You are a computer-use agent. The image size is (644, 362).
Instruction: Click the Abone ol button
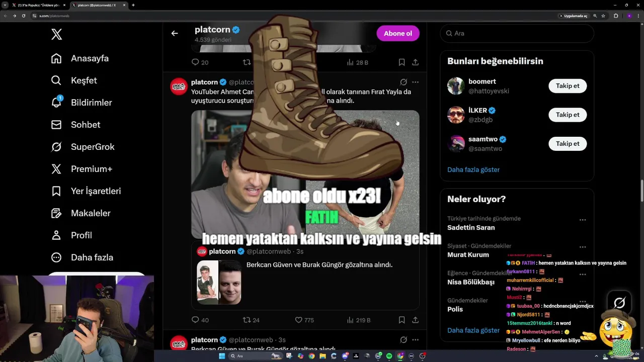(398, 33)
